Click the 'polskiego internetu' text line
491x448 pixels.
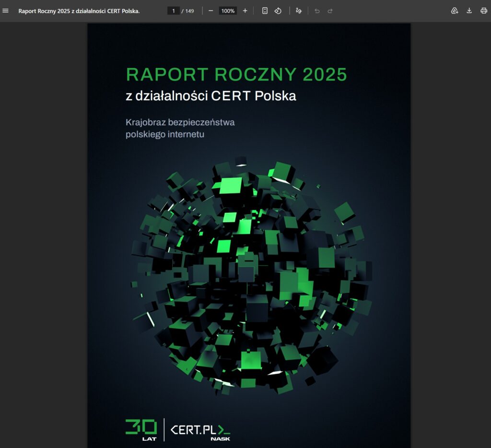(x=165, y=134)
